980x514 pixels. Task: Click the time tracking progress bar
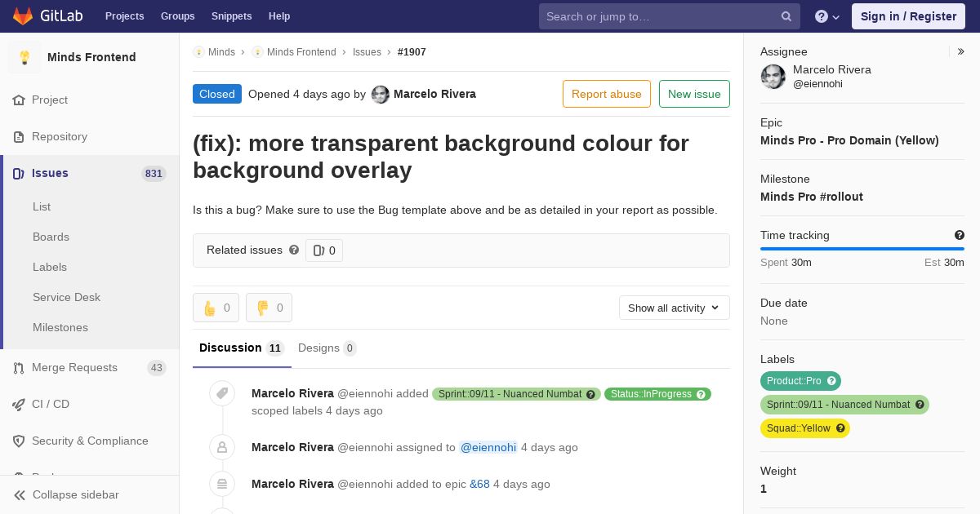point(862,249)
